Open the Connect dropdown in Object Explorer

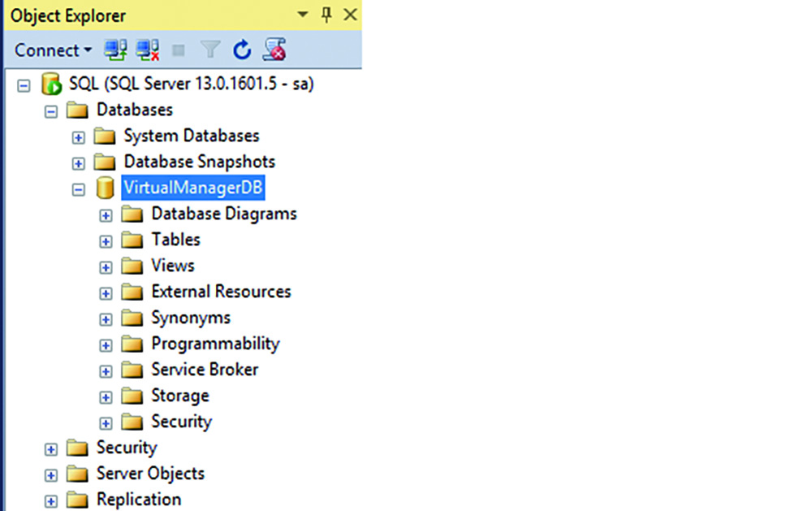(53, 50)
